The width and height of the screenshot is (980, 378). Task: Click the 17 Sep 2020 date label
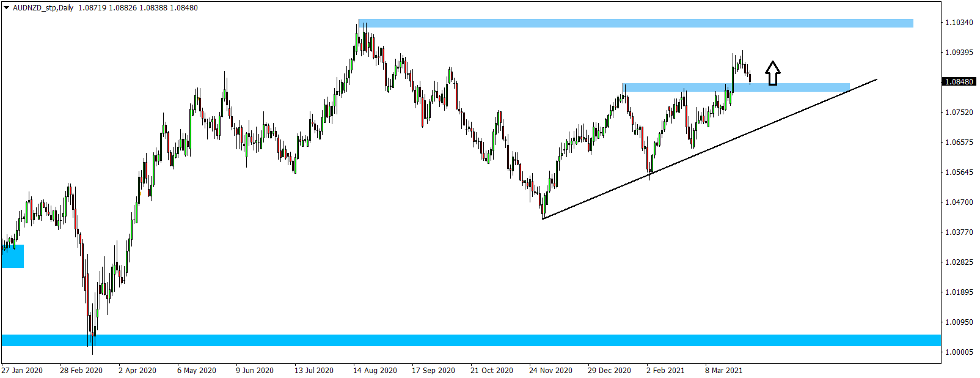(x=433, y=371)
